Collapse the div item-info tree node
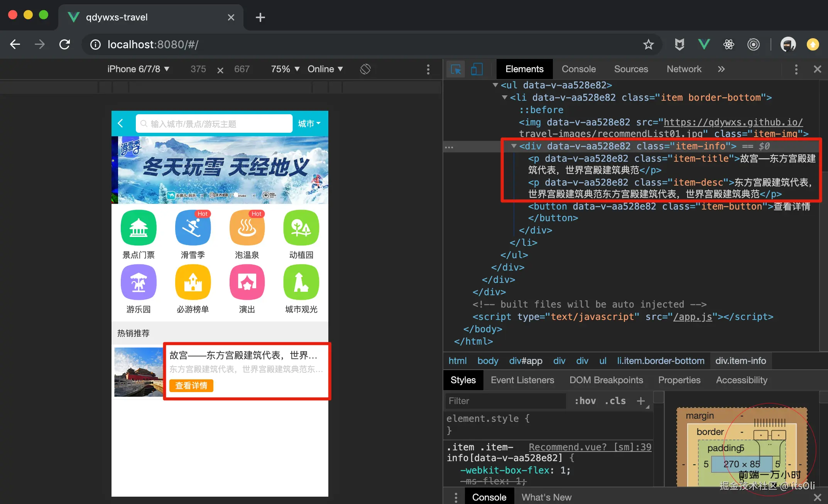Image resolution: width=828 pixels, height=504 pixels. [514, 146]
